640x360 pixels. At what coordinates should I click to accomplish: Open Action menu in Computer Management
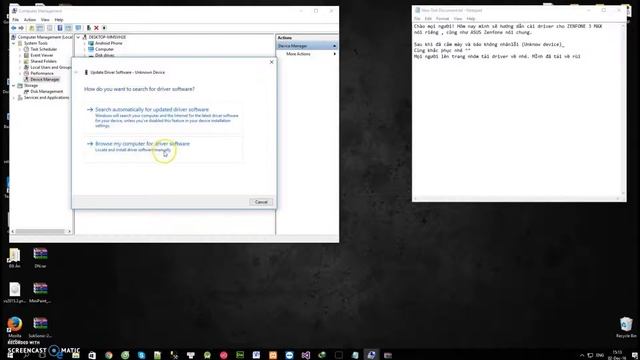point(29,20)
